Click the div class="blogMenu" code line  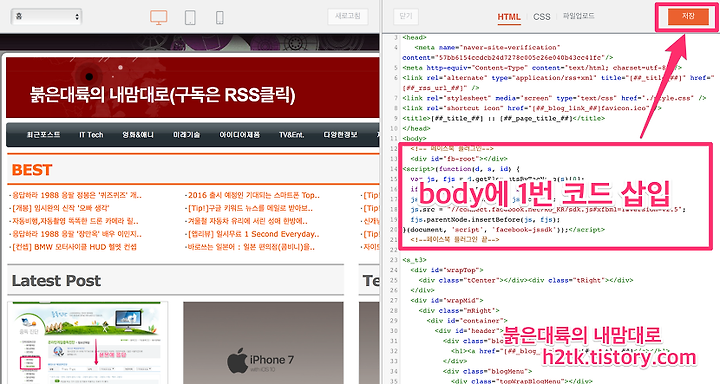click(488, 371)
